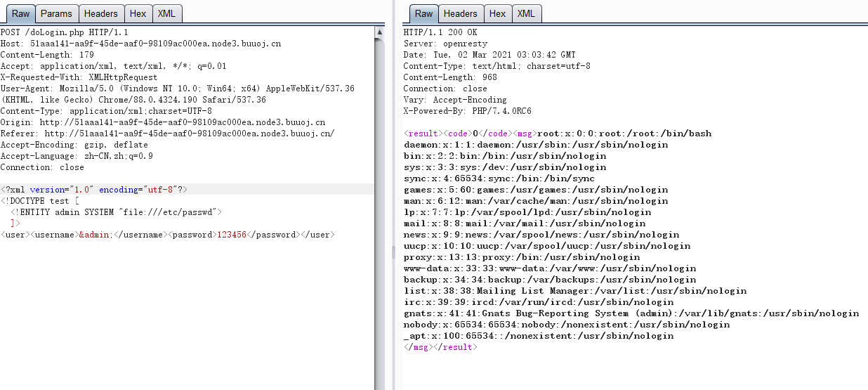Click the Accept-Language header line
Viewport: 868px width, 390px height.
click(77, 156)
